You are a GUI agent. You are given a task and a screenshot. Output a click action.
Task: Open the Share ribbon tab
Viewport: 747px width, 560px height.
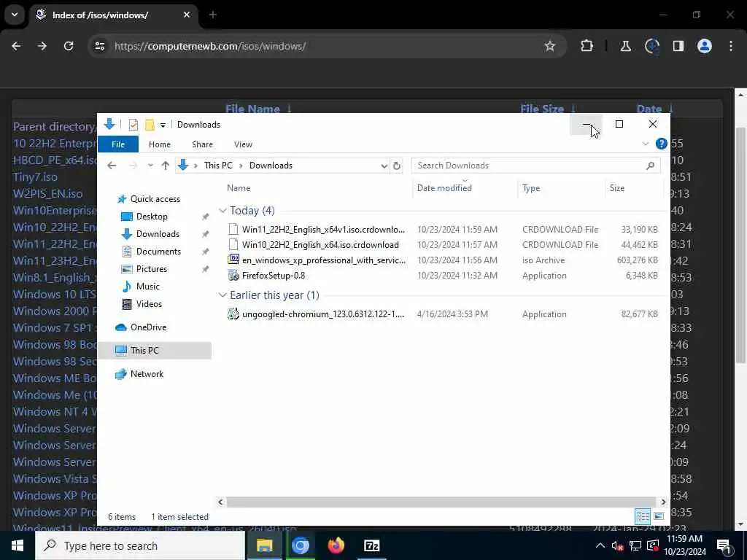pos(203,144)
